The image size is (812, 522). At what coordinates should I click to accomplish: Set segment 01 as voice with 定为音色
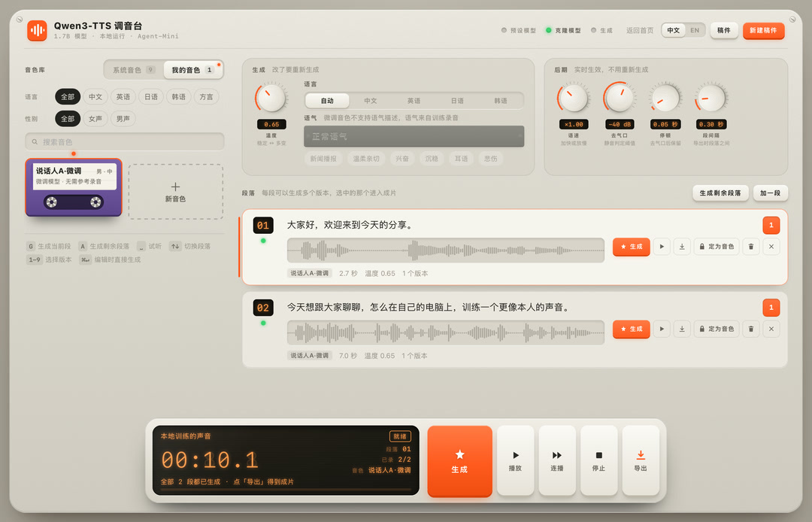(x=717, y=247)
